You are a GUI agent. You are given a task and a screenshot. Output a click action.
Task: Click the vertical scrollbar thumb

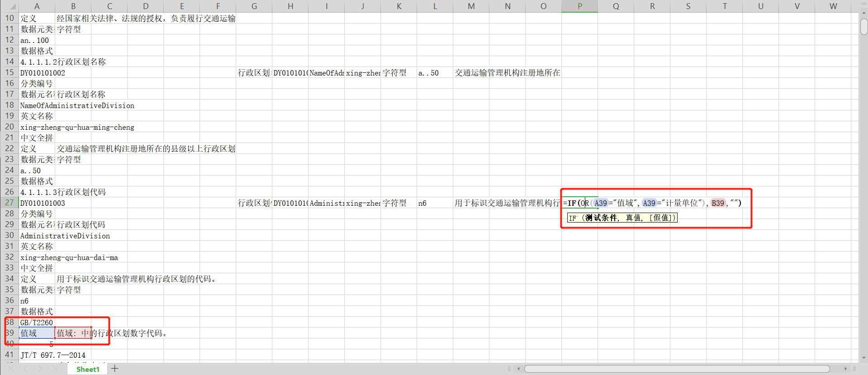[x=864, y=27]
